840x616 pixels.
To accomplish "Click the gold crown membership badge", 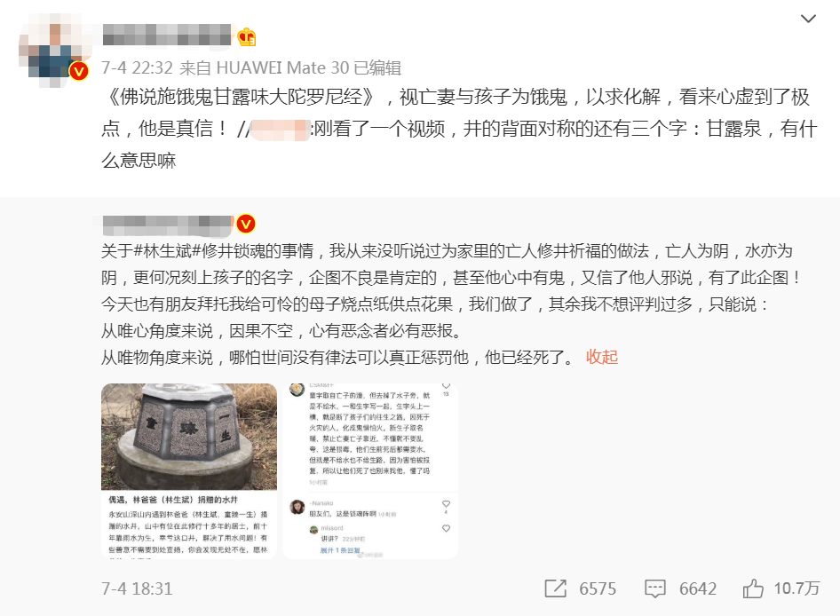I will click(x=247, y=37).
